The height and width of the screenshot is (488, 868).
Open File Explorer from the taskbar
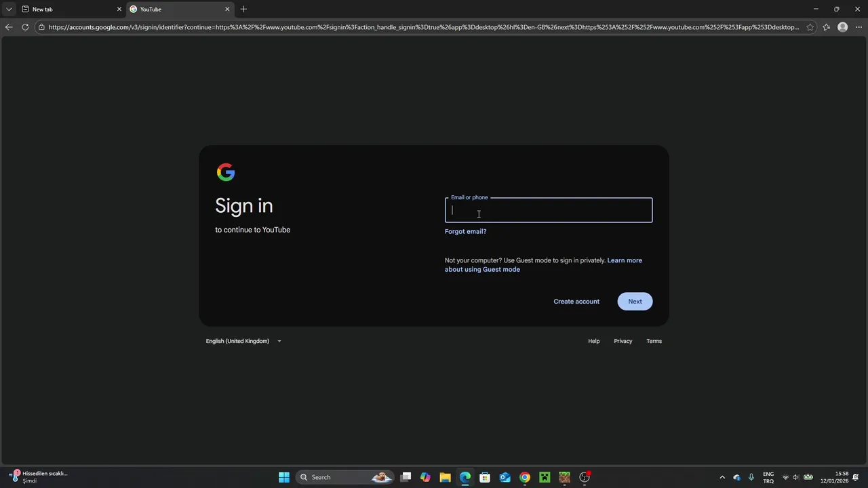(x=445, y=477)
